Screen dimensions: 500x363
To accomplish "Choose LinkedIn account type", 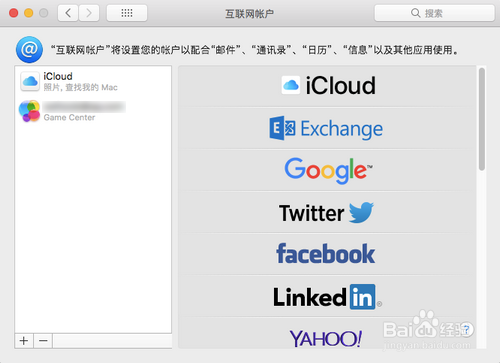I will pos(327,296).
